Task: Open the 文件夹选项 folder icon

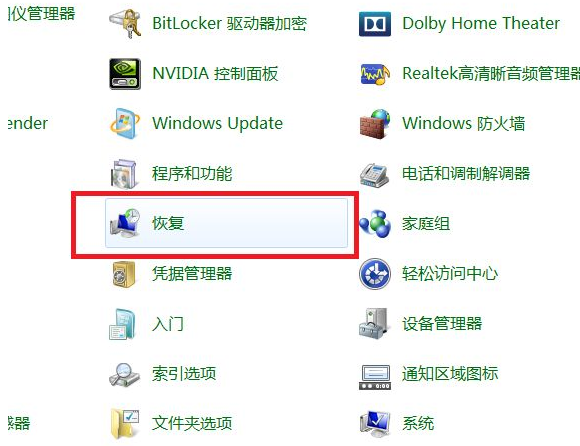Action: 125,424
